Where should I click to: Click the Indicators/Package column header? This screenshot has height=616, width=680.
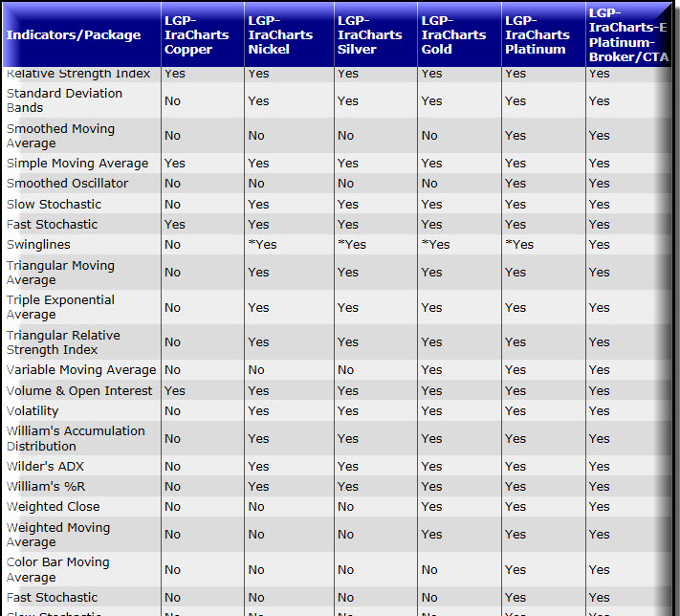click(x=74, y=34)
